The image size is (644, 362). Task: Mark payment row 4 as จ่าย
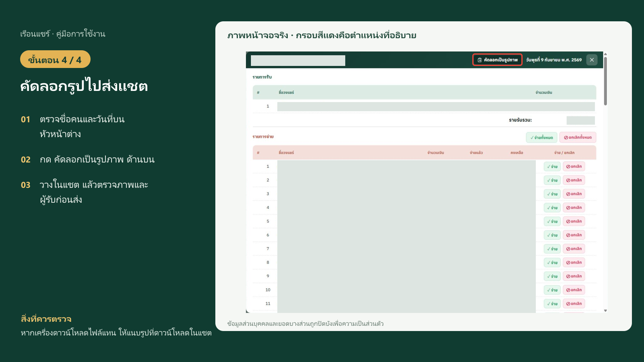click(552, 208)
